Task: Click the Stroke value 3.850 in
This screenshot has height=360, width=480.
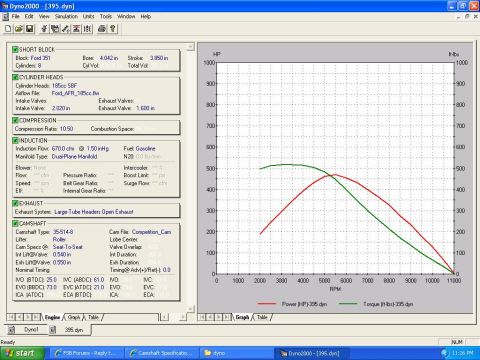Action: pyautogui.click(x=159, y=58)
